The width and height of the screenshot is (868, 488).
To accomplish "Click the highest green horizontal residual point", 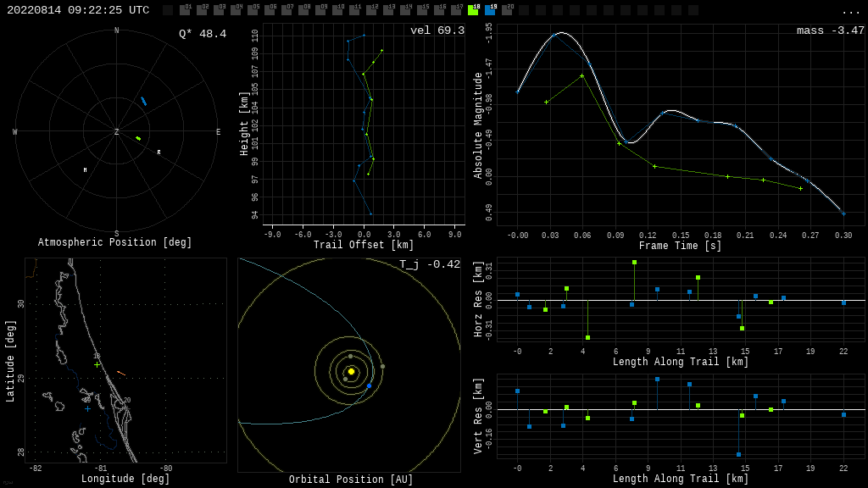I will pos(634,263).
